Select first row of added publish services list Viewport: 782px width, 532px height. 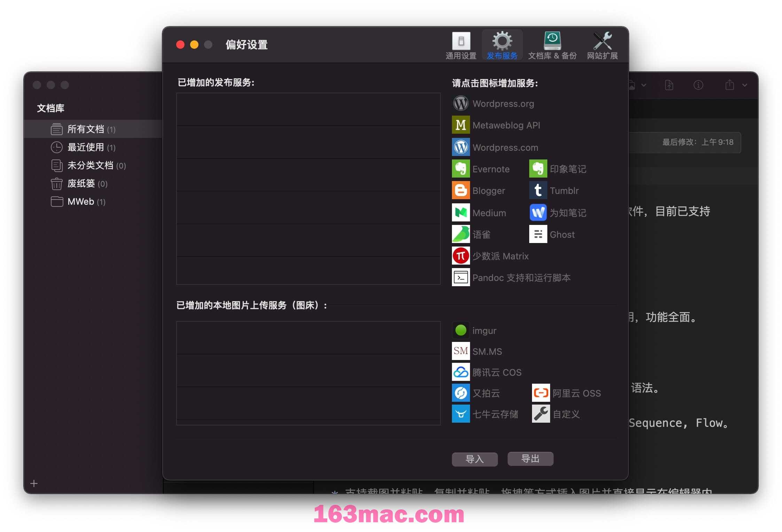(308, 109)
